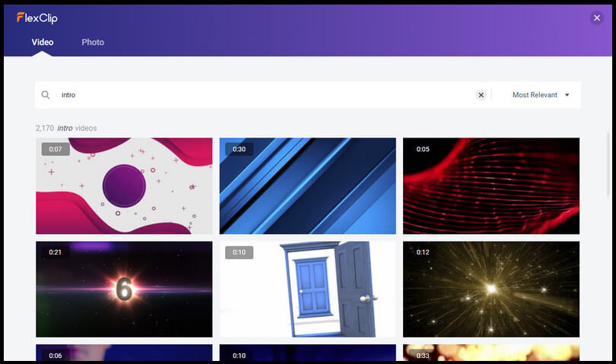Switch to the Video tab
Image resolution: width=616 pixels, height=364 pixels.
[43, 42]
